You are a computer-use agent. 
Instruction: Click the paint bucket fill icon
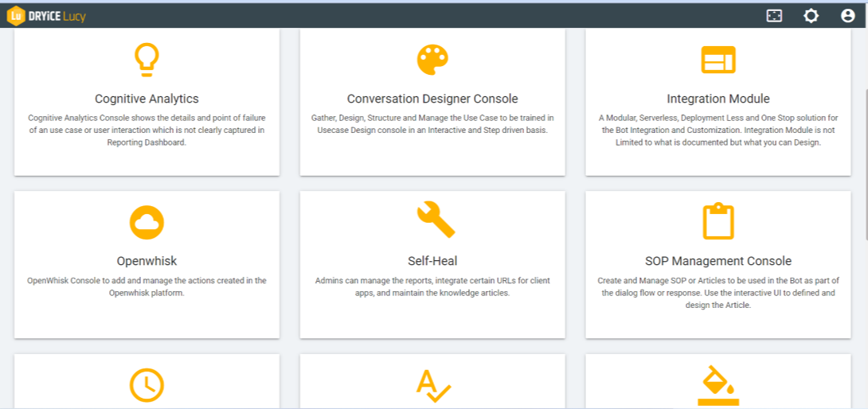click(717, 386)
